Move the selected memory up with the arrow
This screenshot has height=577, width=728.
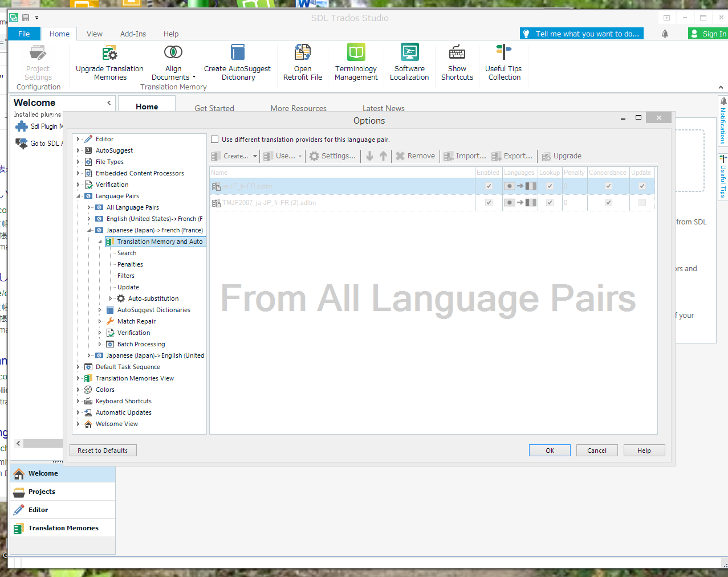click(x=383, y=156)
